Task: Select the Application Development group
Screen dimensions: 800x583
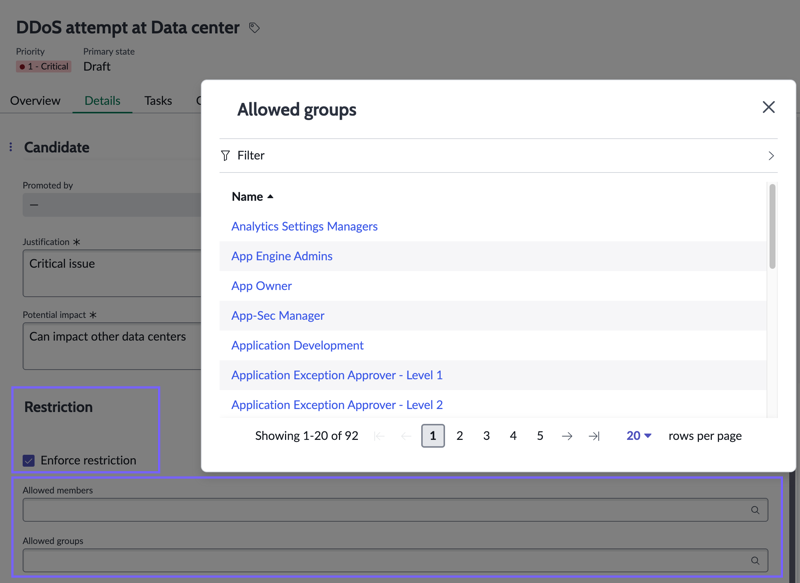Action: [x=297, y=345]
